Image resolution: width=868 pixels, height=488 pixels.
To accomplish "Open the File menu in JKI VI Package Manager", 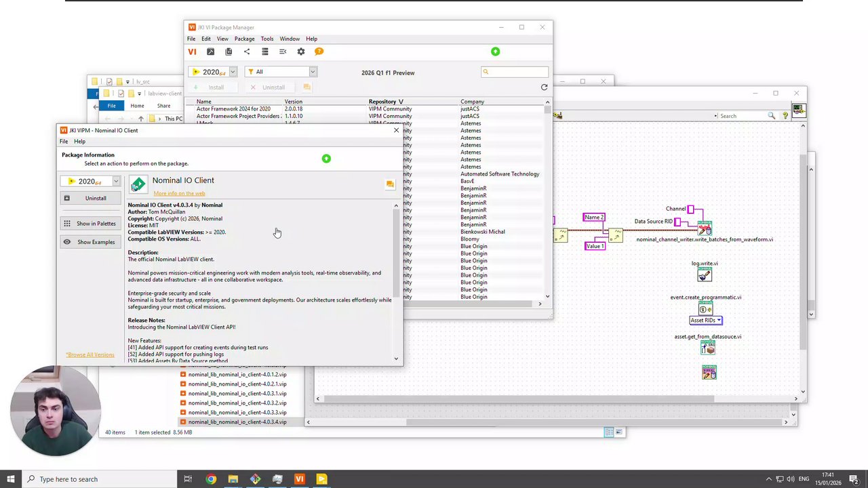I will (191, 39).
